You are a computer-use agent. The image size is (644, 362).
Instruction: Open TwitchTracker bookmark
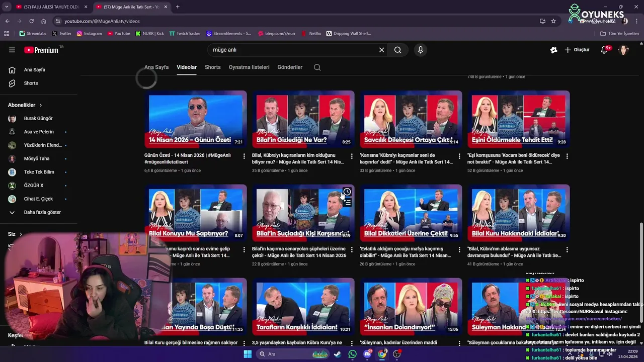[185, 34]
